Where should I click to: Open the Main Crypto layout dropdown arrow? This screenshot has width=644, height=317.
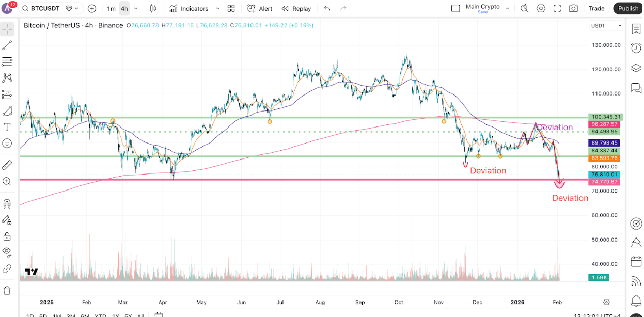point(507,8)
